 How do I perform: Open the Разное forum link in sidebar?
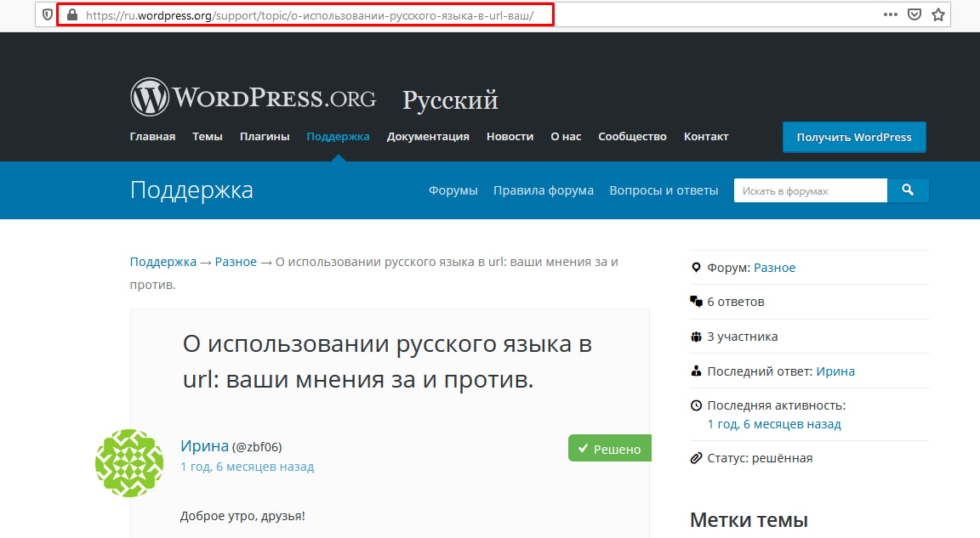click(x=774, y=267)
